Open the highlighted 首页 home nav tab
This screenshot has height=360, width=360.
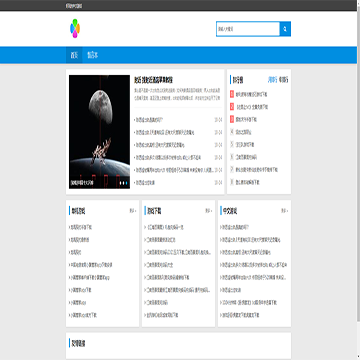[x=74, y=55]
